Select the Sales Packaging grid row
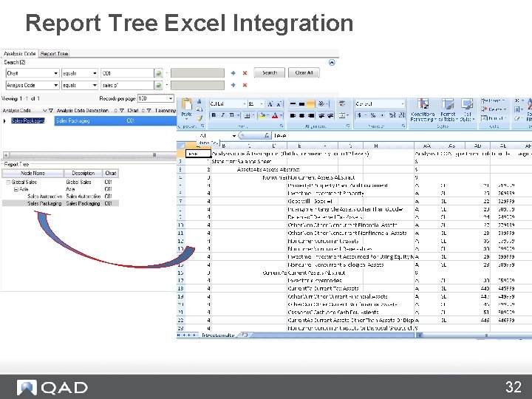This screenshot has width=532, height=399. tap(89, 120)
